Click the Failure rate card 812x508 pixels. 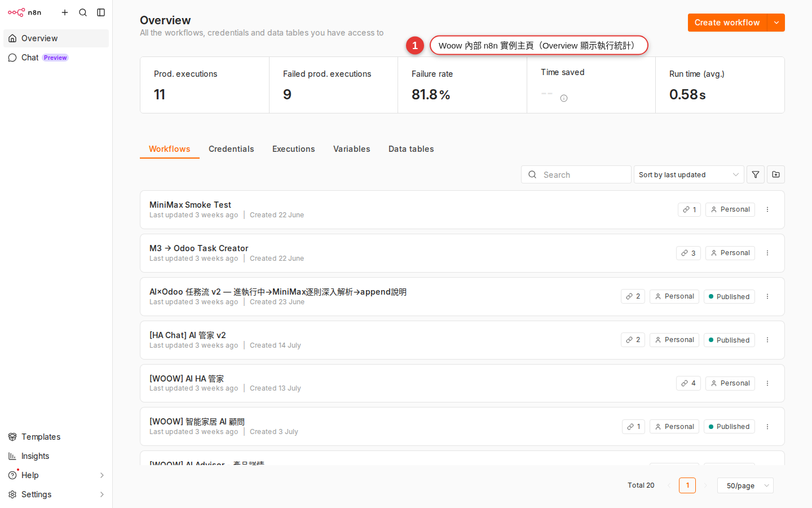pyautogui.click(x=462, y=85)
